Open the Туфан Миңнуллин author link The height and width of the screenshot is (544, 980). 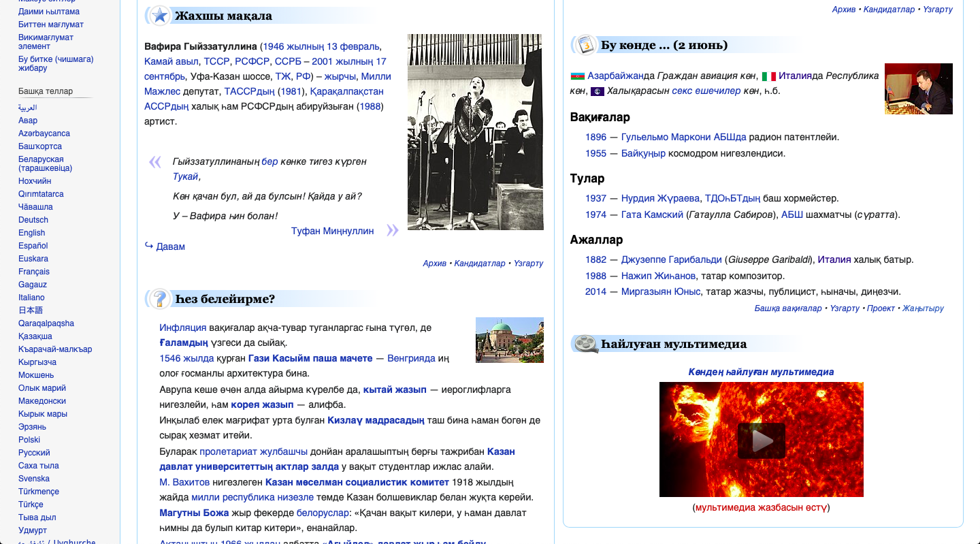332,231
